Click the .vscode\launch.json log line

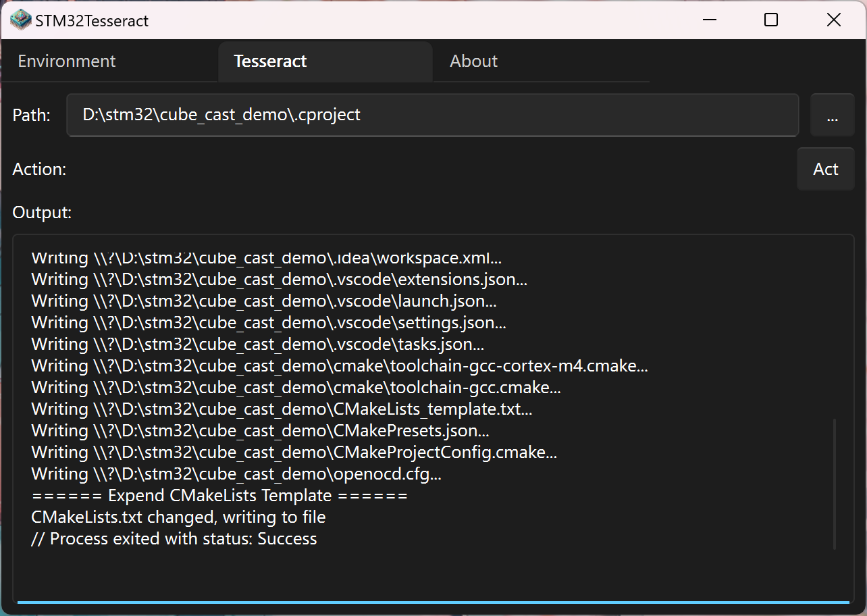[x=265, y=301]
